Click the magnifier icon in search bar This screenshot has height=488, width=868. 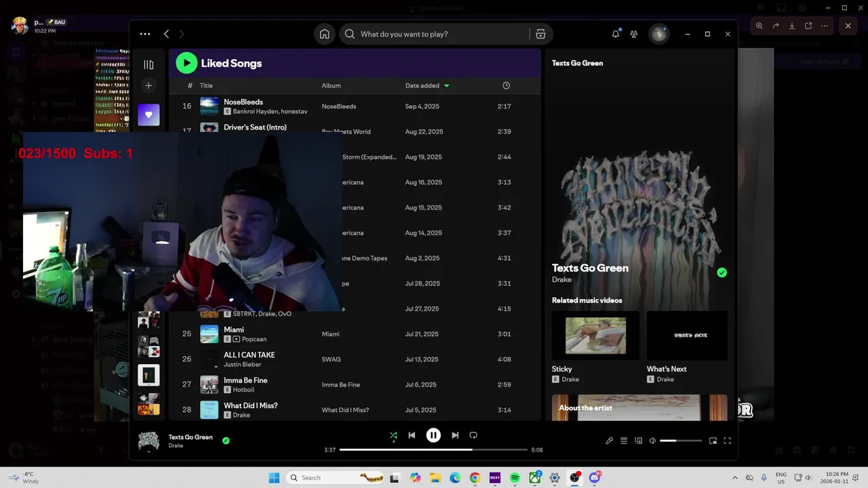pyautogui.click(x=350, y=34)
